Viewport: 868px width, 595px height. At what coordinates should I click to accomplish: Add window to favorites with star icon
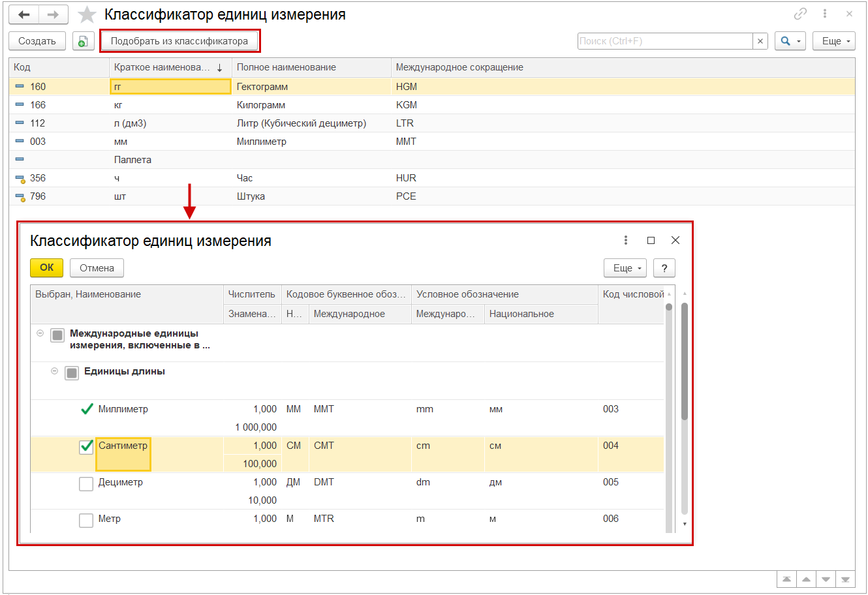87,15
